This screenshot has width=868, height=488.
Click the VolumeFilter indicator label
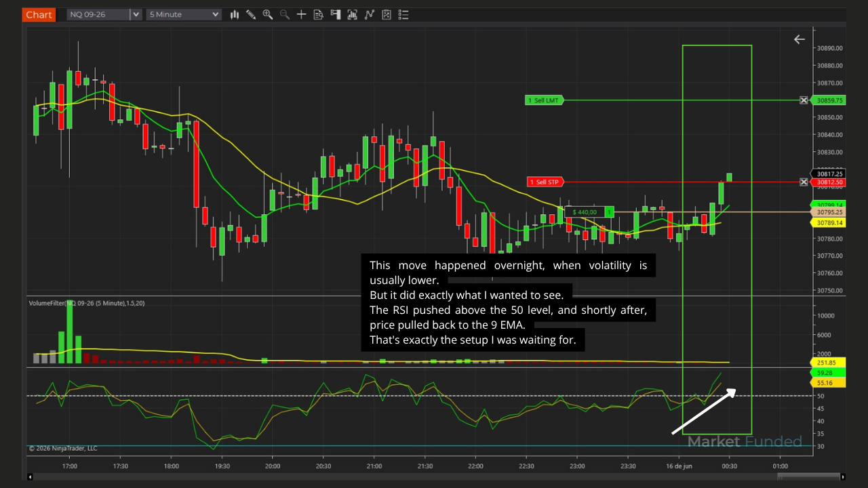coord(86,303)
